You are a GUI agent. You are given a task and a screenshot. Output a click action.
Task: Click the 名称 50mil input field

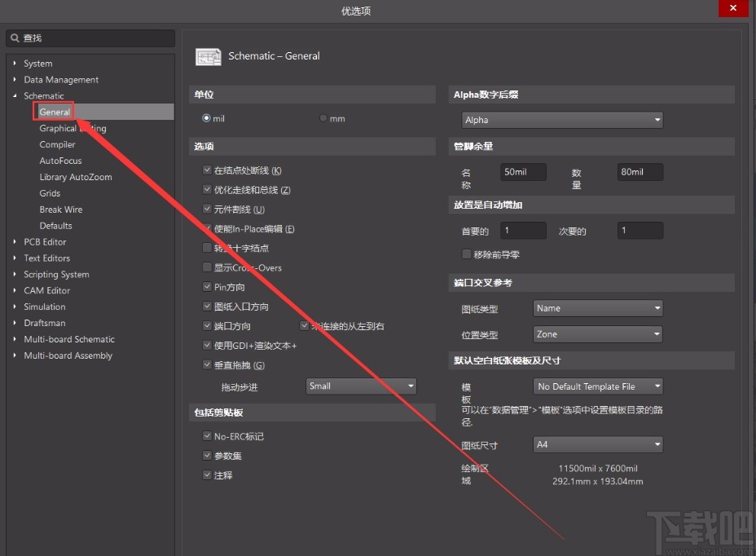522,172
